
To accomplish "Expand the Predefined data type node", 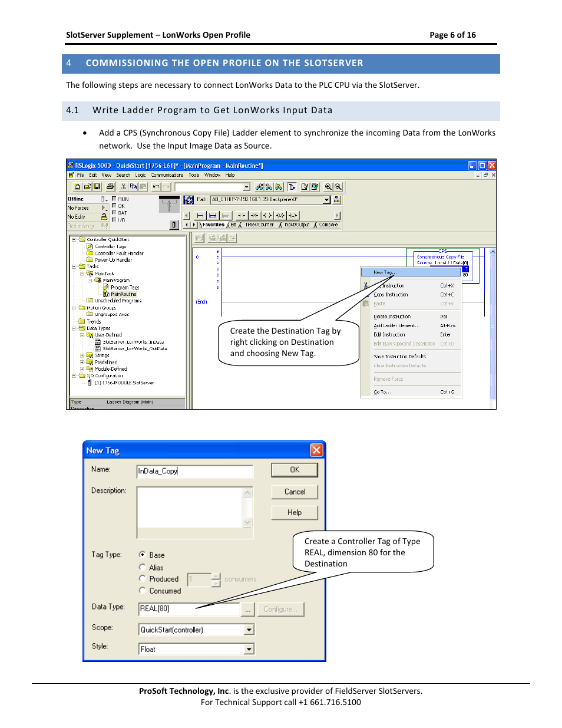I will [82, 362].
